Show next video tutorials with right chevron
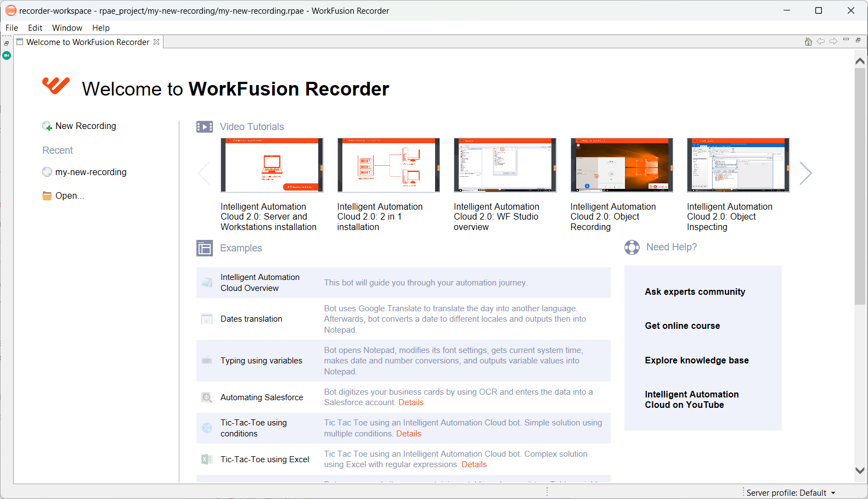Viewport: 868px width, 499px height. [x=805, y=173]
